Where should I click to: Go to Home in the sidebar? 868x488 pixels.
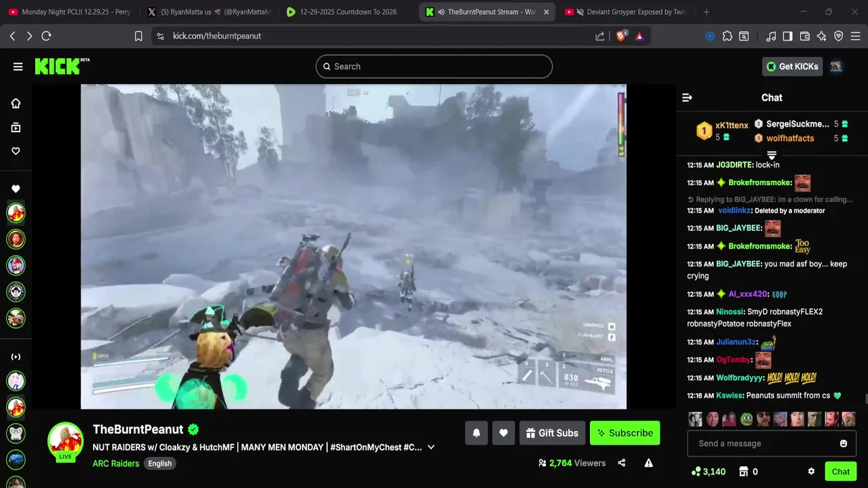pos(16,103)
